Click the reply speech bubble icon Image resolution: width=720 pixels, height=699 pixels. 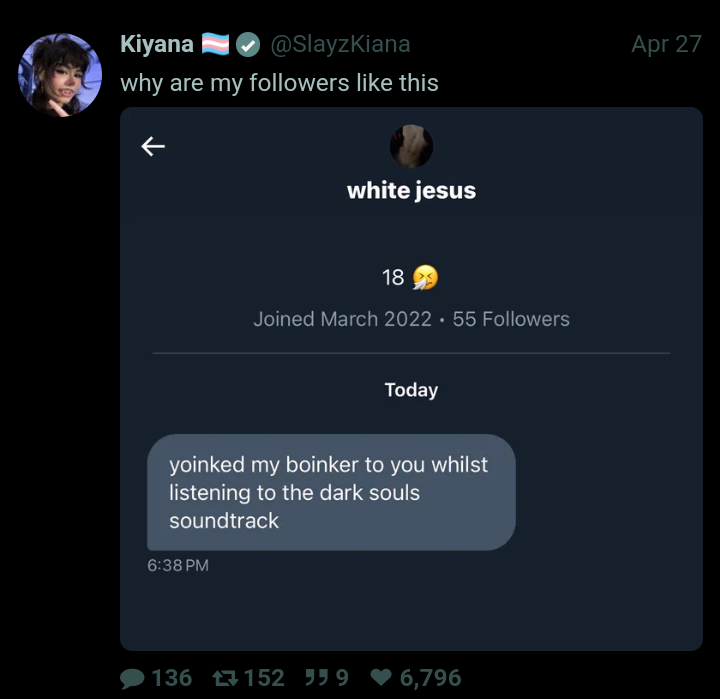[x=132, y=679]
